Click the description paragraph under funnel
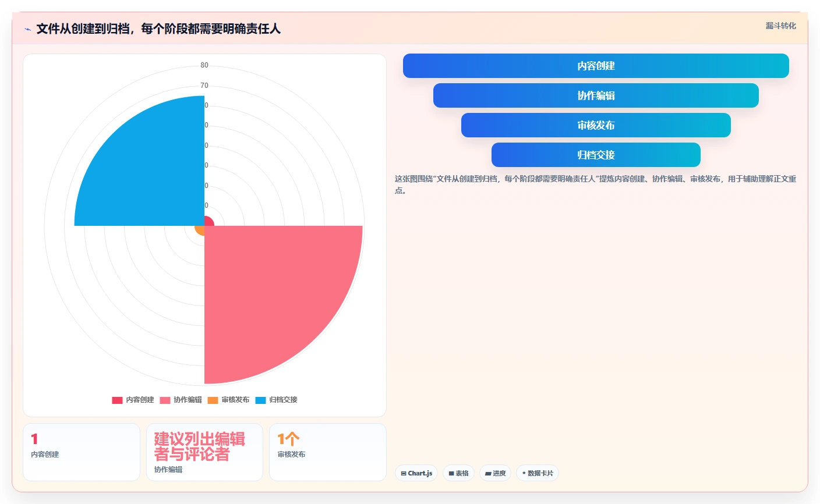Viewport: 820px width, 504px height. pos(596,184)
